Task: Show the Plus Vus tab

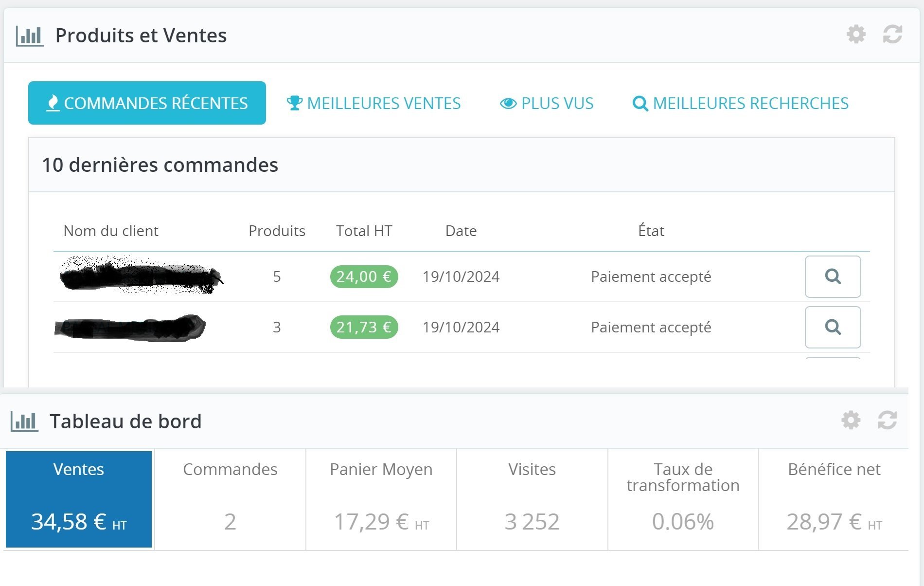Action: point(547,103)
